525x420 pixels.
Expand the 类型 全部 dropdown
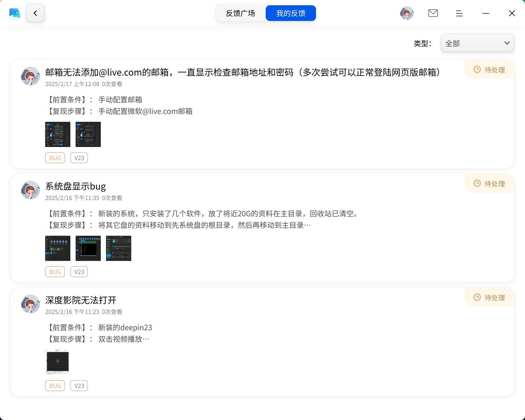click(477, 43)
